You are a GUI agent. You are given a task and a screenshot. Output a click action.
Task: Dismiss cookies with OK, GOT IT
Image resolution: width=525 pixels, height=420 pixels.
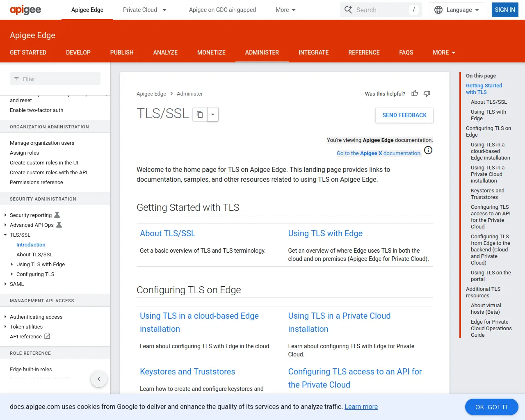[x=491, y=407]
